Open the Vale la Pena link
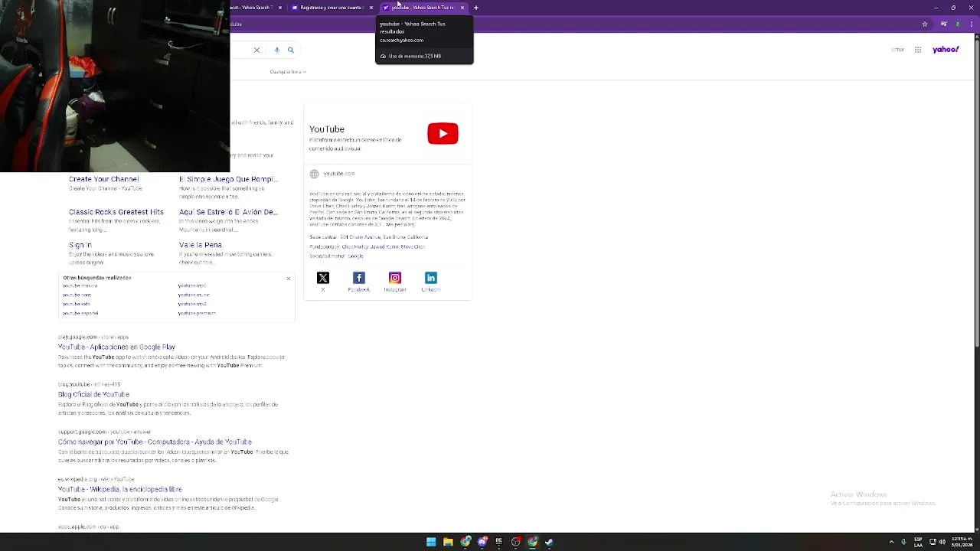 pyautogui.click(x=201, y=245)
